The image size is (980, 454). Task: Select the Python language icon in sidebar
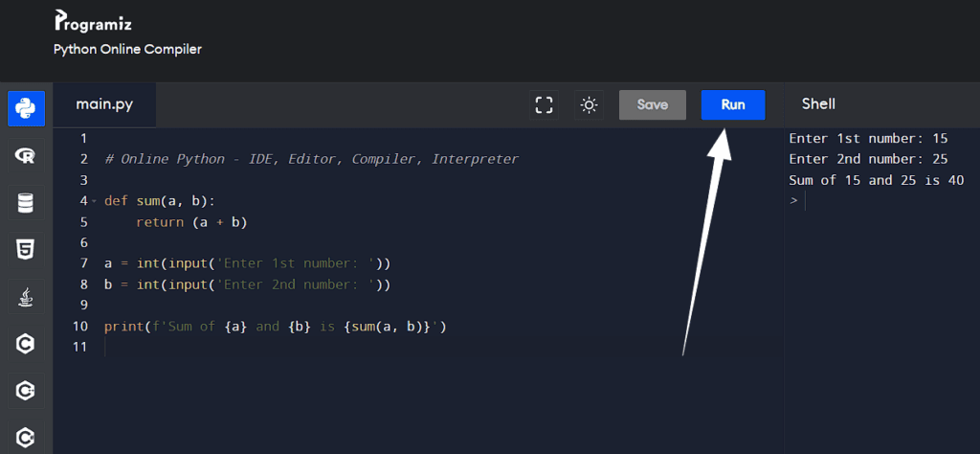[x=26, y=108]
